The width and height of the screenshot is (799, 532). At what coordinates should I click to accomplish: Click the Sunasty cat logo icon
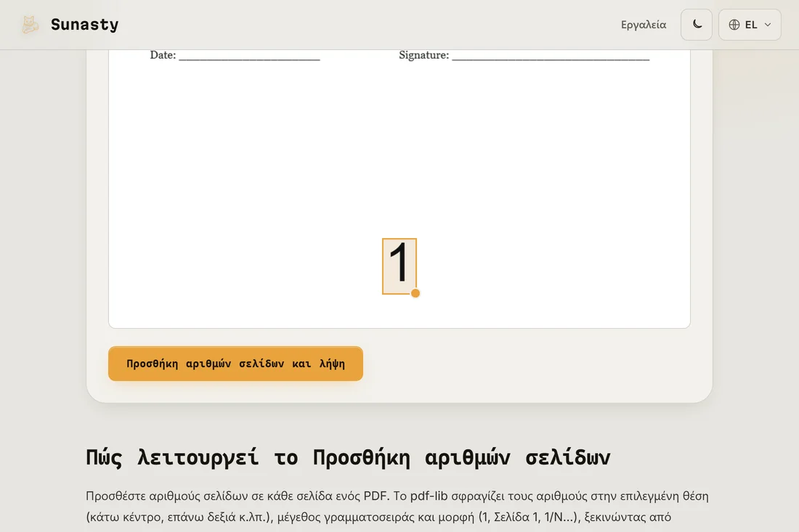pos(30,25)
